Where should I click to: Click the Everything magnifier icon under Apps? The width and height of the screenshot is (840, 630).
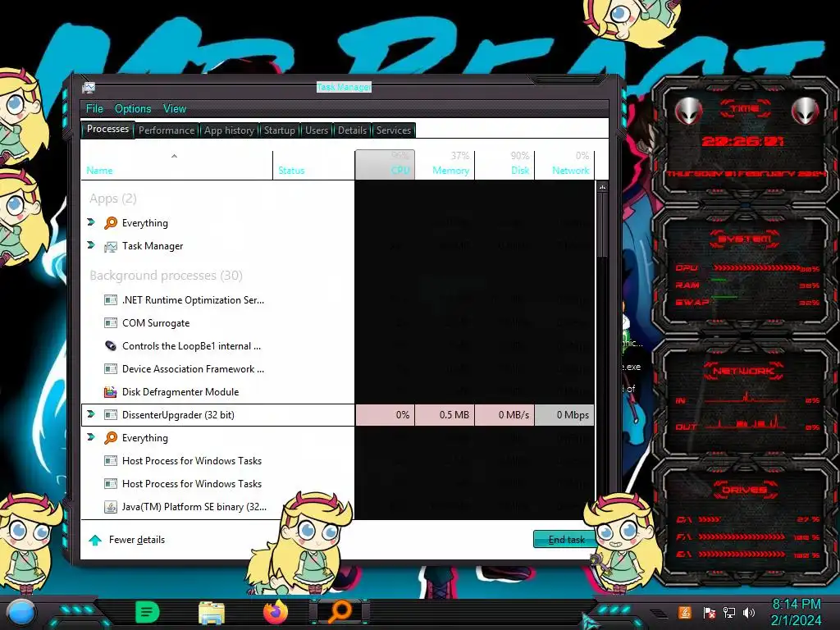111,223
